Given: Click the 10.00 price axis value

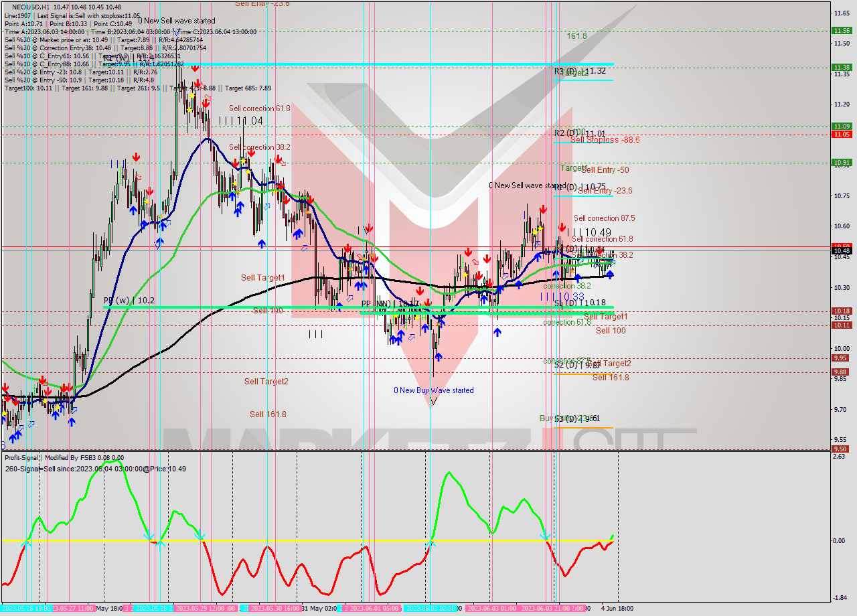Looking at the screenshot, I should click(x=842, y=348).
